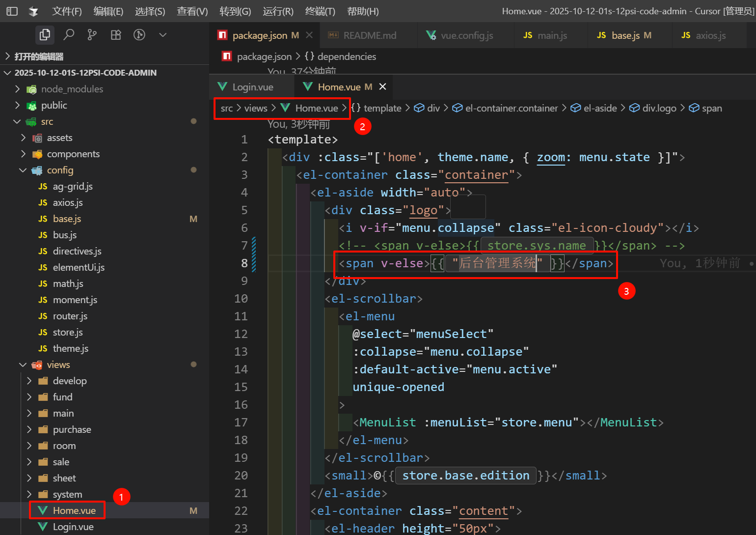Viewport: 756px width, 535px height.
Task: Open router.js in the file tree
Action: click(x=70, y=316)
